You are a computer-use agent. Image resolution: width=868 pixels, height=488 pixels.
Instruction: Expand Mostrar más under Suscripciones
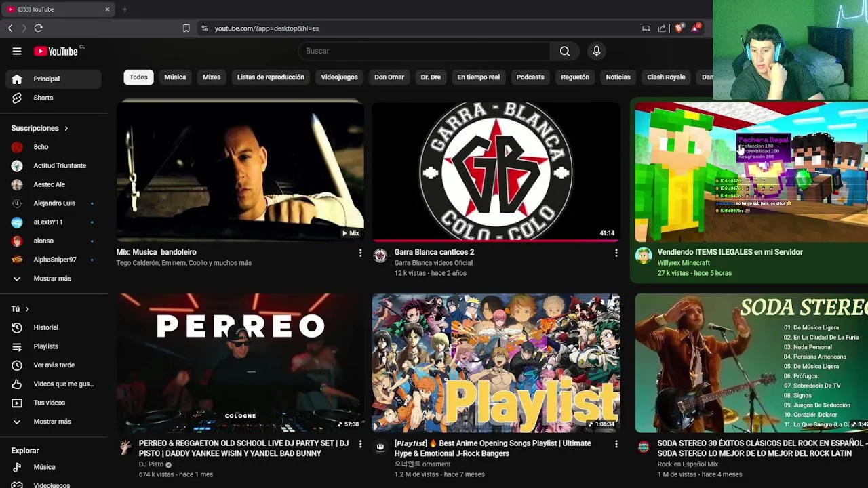[x=54, y=279]
